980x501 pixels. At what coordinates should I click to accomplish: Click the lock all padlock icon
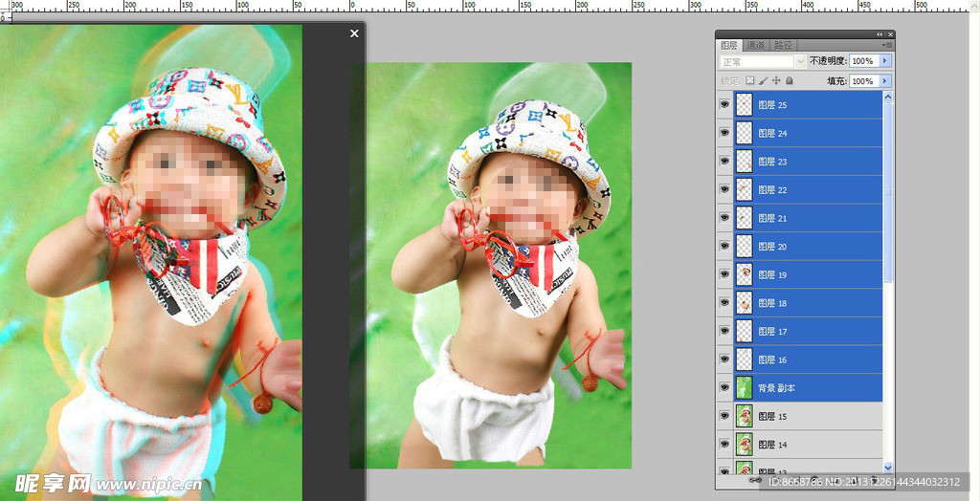(790, 81)
